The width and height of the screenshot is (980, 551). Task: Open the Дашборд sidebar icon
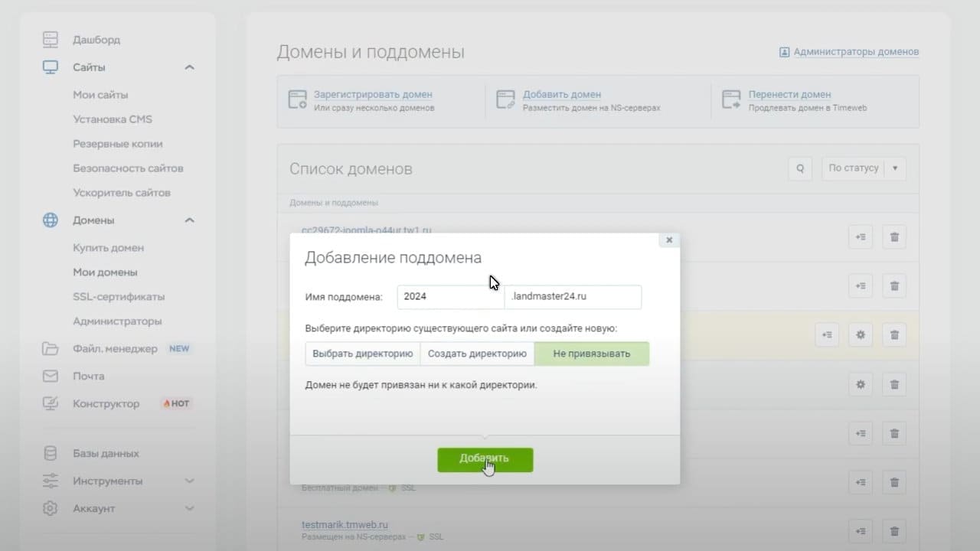point(50,39)
